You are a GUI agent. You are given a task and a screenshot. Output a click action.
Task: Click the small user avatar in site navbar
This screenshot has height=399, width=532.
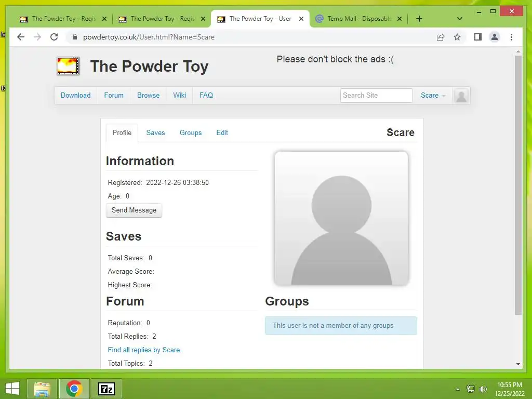click(x=461, y=96)
